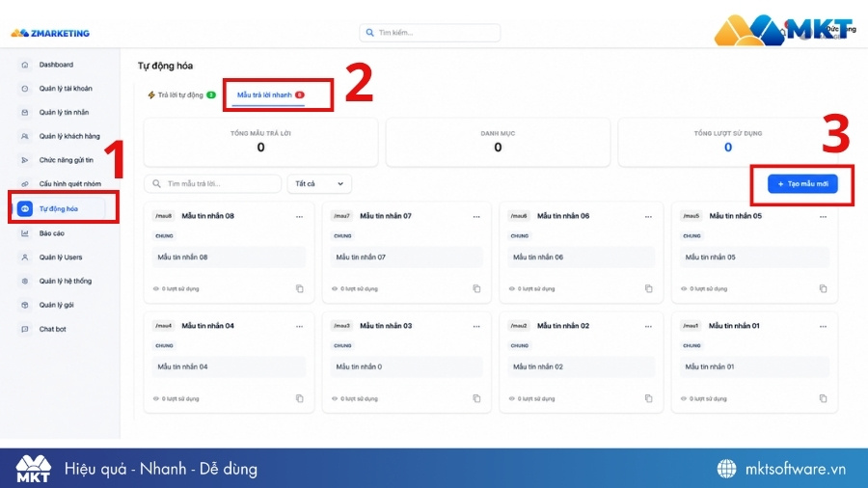Click the Tạo mẫu mới button
The image size is (868, 488).
click(x=802, y=183)
